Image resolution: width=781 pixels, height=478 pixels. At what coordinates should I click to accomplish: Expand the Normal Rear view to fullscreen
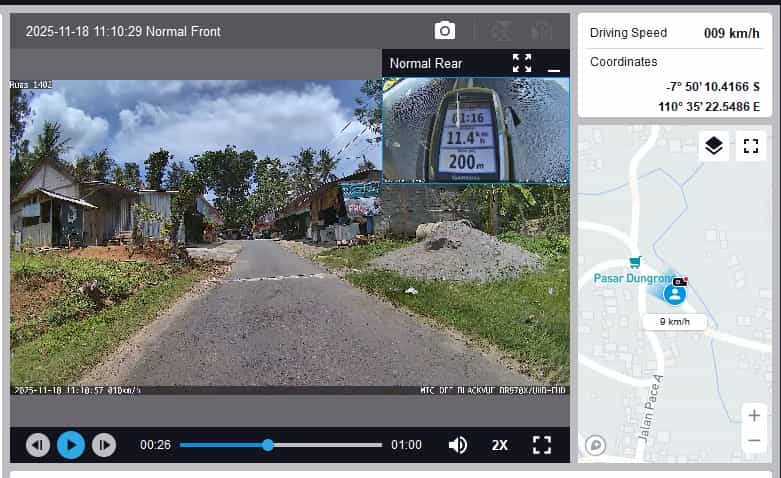522,63
